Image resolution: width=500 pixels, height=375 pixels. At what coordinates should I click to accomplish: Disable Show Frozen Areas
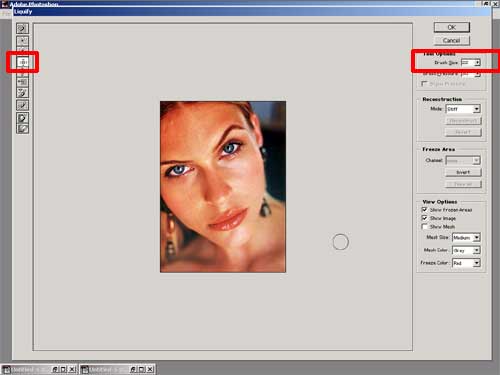tap(424, 210)
